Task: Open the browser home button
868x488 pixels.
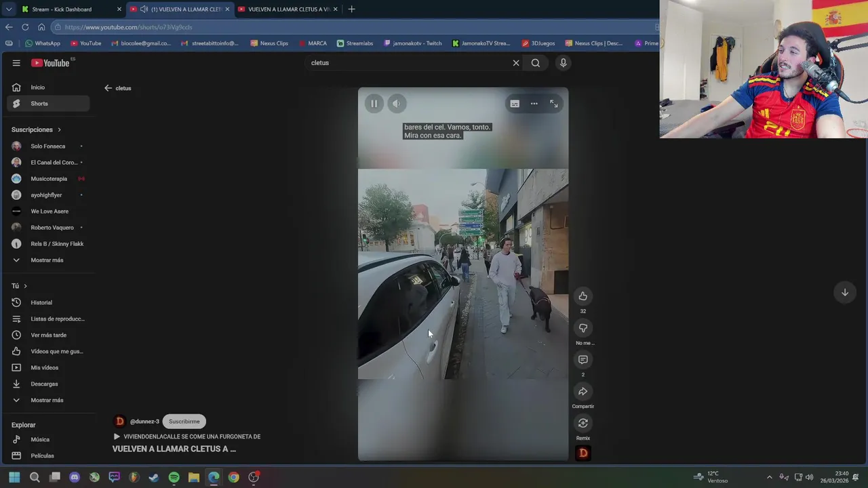Action: 41,27
